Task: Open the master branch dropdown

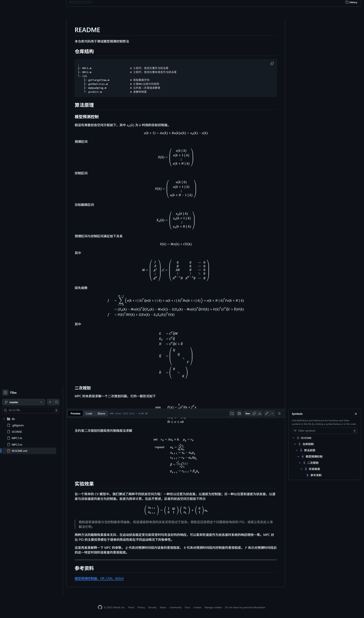Action: click(24, 402)
